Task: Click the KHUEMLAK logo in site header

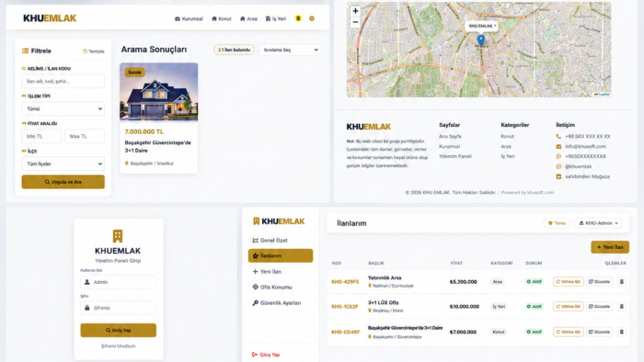Action: click(x=50, y=18)
